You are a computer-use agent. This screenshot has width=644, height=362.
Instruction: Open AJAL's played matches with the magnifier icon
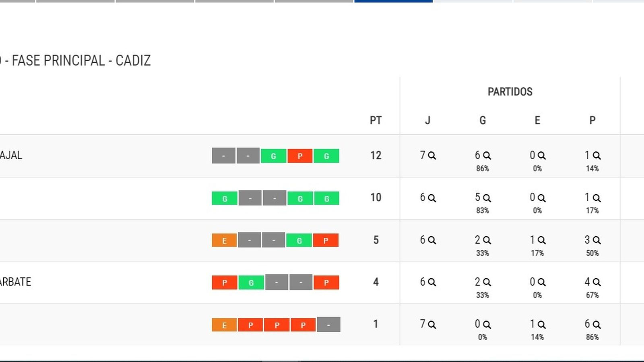point(432,155)
